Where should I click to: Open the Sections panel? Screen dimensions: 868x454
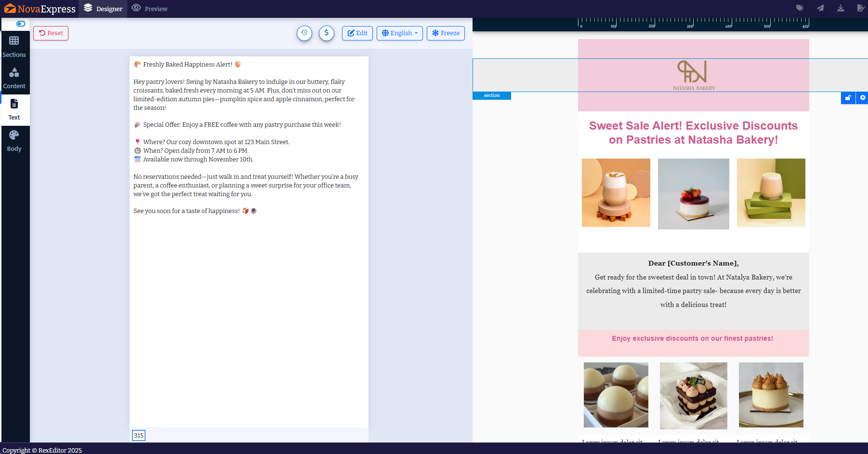pos(14,47)
